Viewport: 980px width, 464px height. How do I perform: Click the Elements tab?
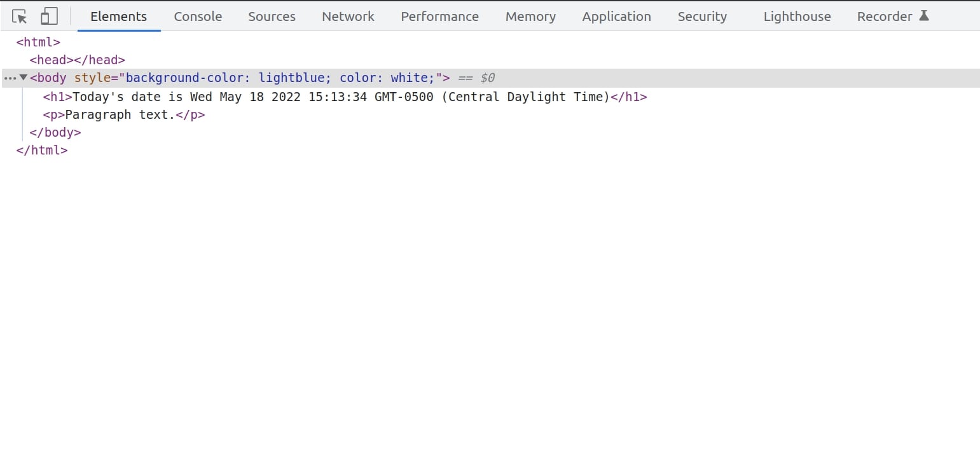coord(118,17)
